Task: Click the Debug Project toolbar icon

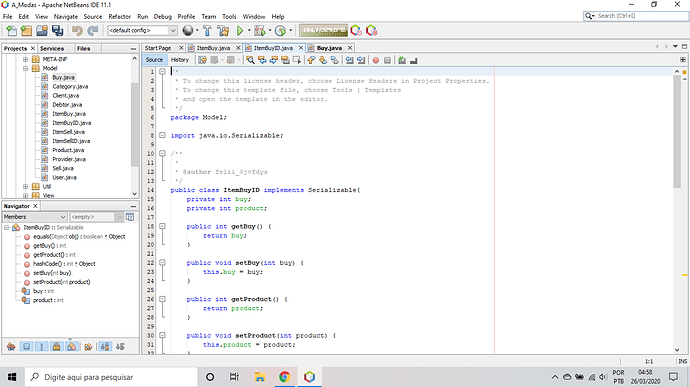Action: [259, 30]
